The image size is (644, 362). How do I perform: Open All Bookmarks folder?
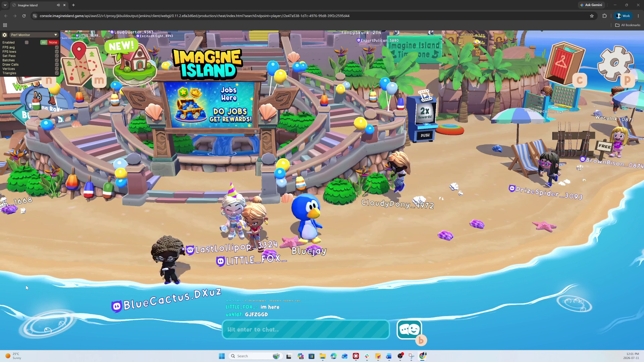coord(628,25)
